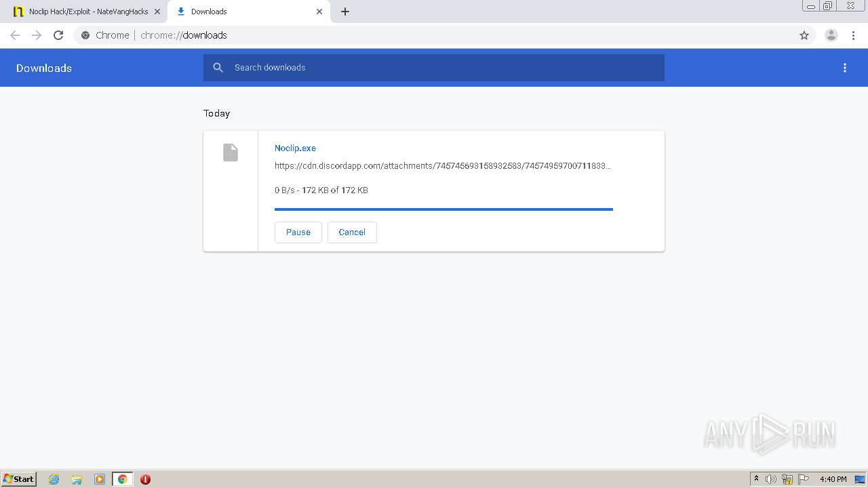Click the Noclip.exe file icon

(x=231, y=152)
